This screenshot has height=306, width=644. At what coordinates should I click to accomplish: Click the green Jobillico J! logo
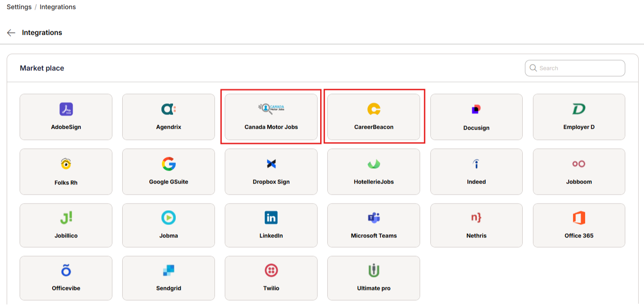[x=66, y=218]
